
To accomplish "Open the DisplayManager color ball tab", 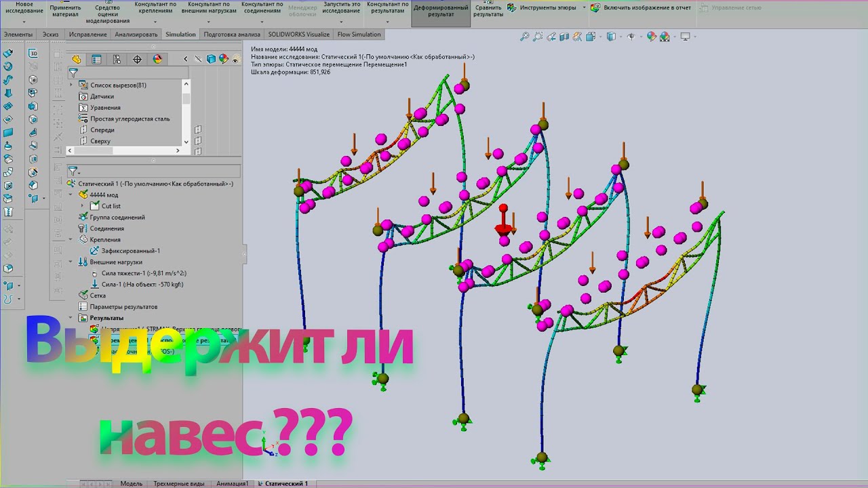I will [157, 59].
